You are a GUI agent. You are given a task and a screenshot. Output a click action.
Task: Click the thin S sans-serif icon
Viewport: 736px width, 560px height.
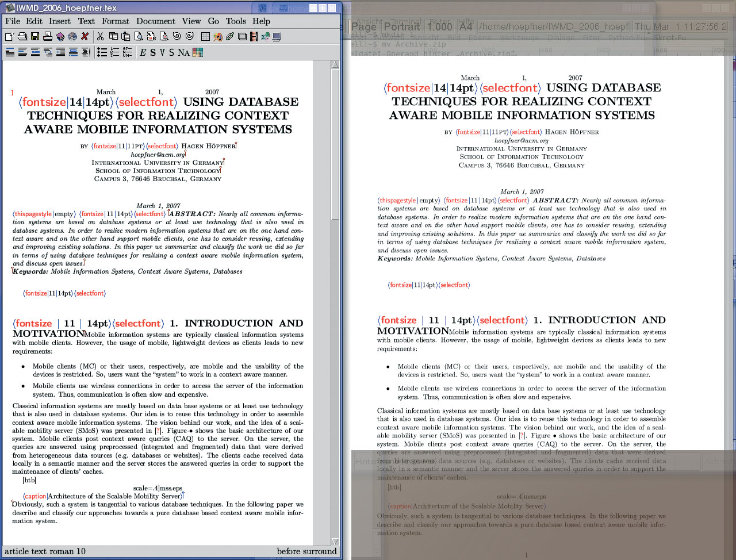(x=171, y=52)
